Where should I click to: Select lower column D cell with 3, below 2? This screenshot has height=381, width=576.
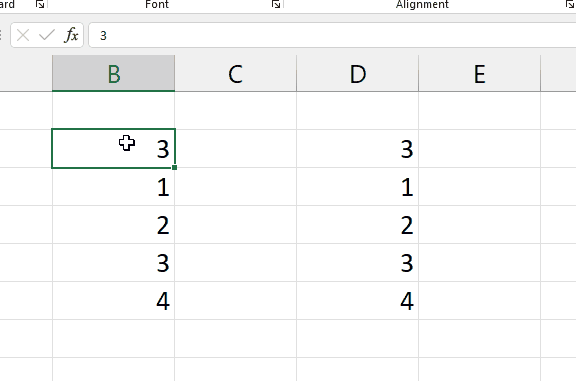tap(357, 263)
